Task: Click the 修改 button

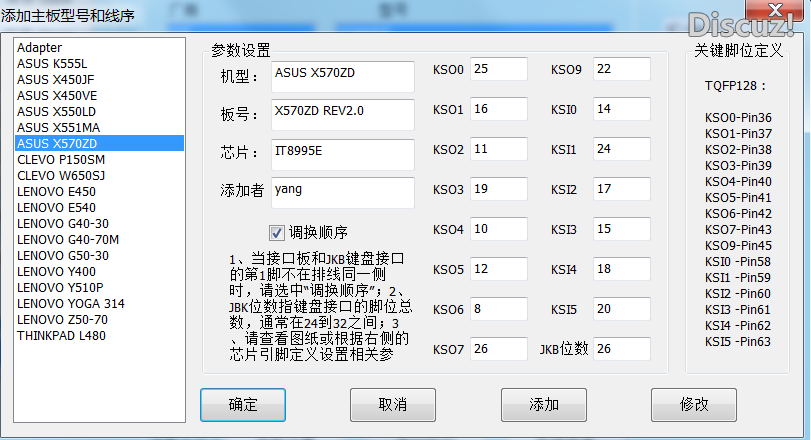Action: (694, 405)
